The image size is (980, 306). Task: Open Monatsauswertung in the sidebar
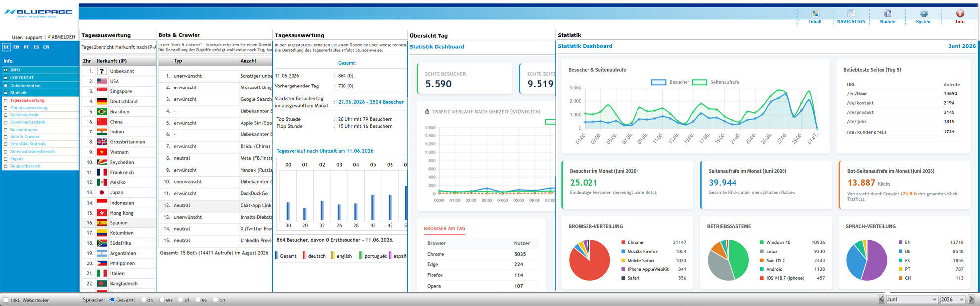click(x=29, y=107)
